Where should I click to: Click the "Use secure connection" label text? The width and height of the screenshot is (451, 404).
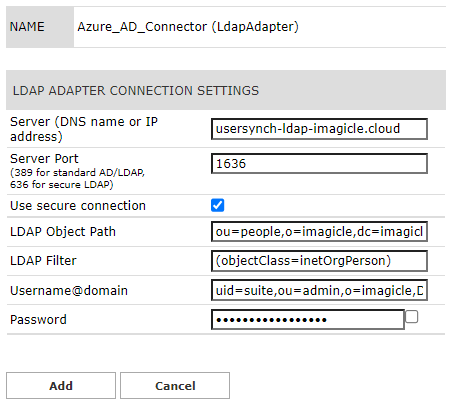pos(78,206)
